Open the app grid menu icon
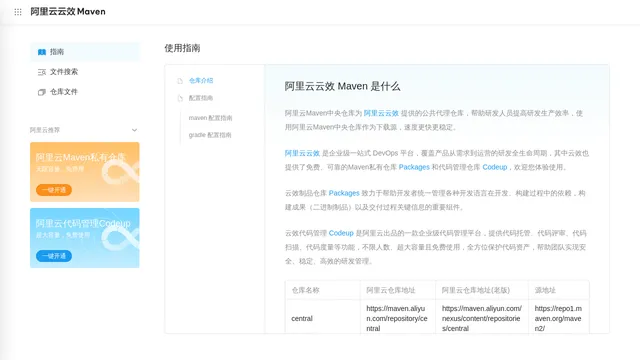 pyautogui.click(x=18, y=12)
